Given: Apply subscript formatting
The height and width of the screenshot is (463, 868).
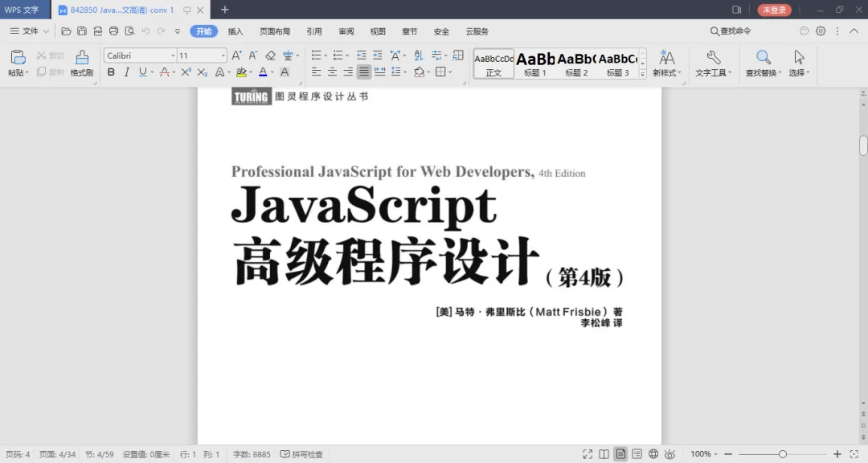Looking at the screenshot, I should (x=202, y=72).
